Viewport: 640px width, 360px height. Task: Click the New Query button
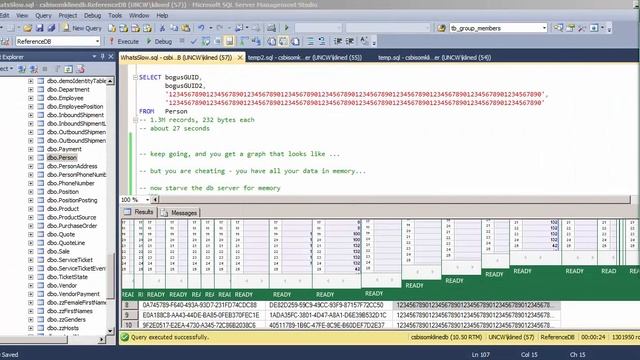pos(82,28)
